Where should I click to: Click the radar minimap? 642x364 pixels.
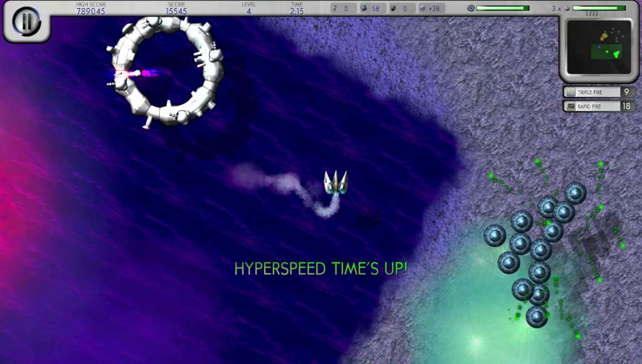pos(599,48)
